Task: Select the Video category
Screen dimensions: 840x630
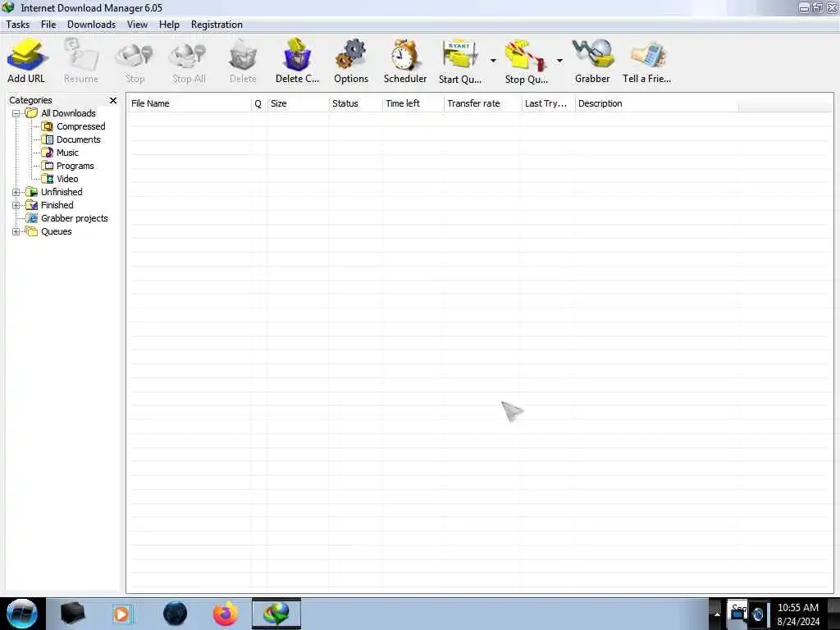Action: [67, 179]
